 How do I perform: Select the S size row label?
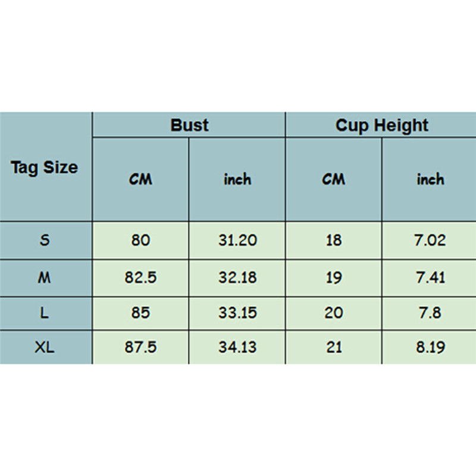click(x=45, y=240)
